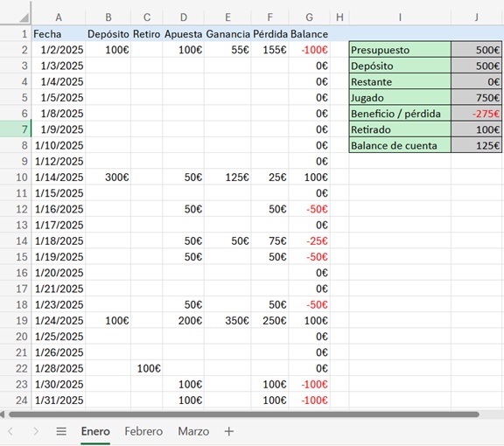Select the 125€ account balance cell
This screenshot has height=446, width=504.
point(476,145)
